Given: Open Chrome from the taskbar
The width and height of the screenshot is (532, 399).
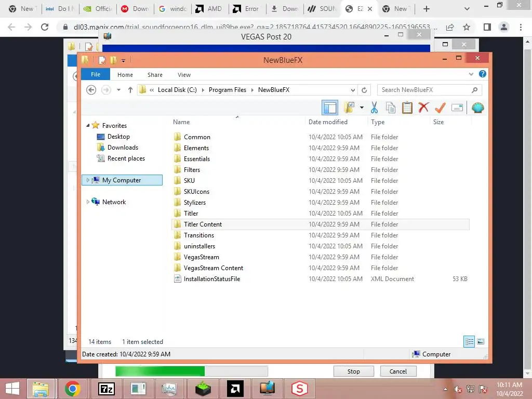Looking at the screenshot, I should [x=72, y=389].
